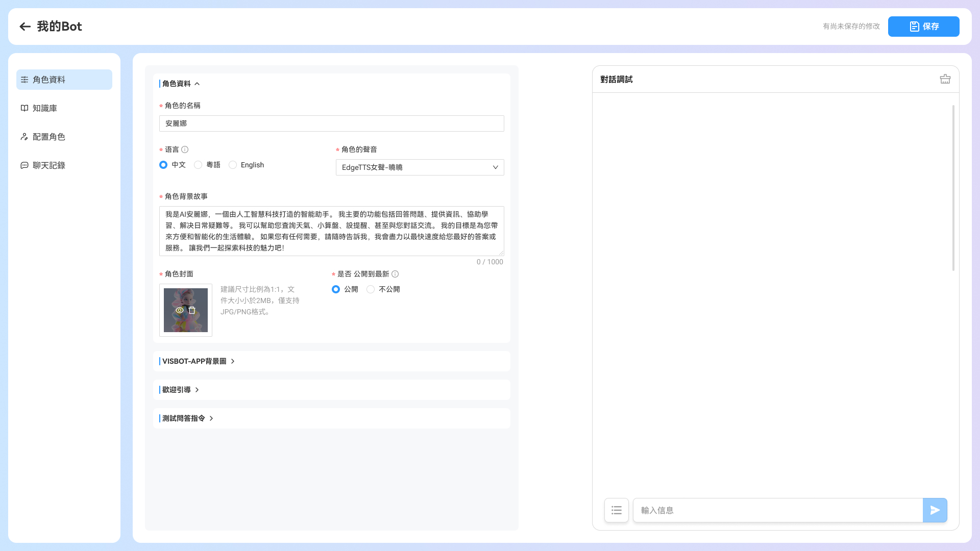Viewport: 980px width, 551px height.
Task: Click the chat panel's vertical scrollbar
Action: pyautogui.click(x=953, y=188)
